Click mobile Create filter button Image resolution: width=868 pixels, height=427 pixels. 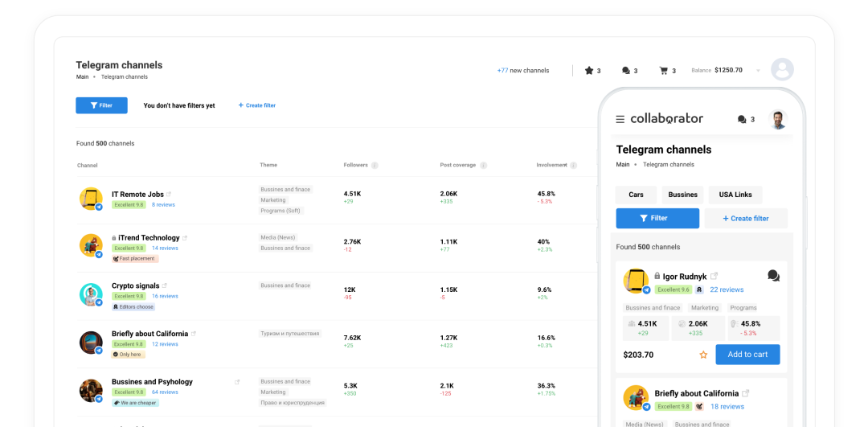tap(746, 218)
